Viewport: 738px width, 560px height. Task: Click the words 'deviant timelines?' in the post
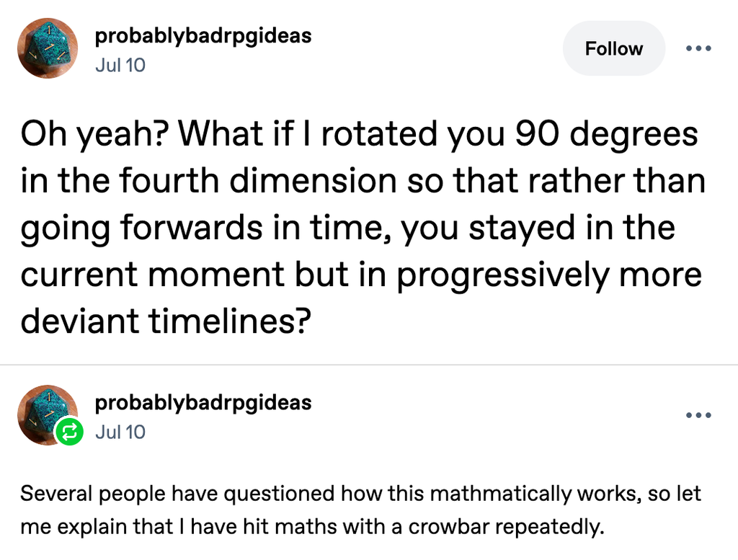click(x=166, y=321)
